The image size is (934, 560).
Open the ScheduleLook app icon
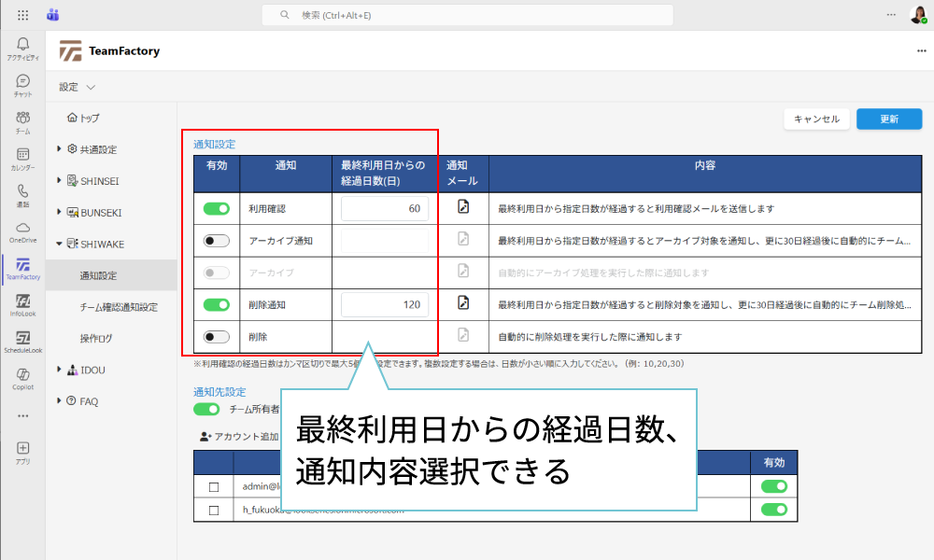coord(22,339)
